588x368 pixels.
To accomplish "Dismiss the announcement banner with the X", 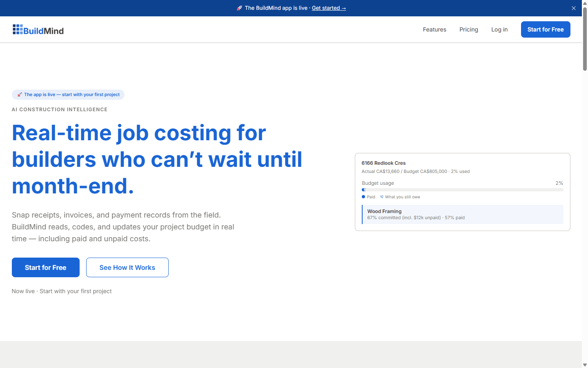I will coord(574,8).
